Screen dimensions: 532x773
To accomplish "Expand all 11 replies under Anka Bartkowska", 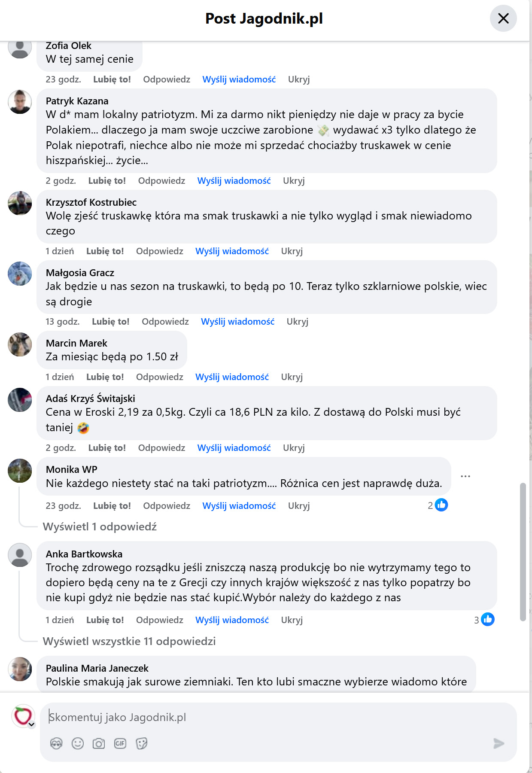I will pyautogui.click(x=129, y=641).
